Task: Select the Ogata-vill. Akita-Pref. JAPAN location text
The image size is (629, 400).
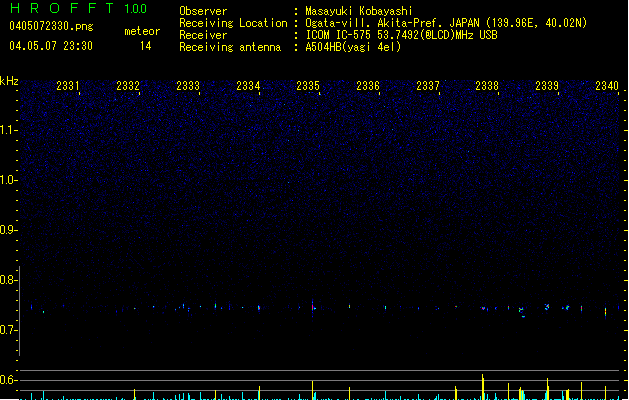Action: (446, 23)
